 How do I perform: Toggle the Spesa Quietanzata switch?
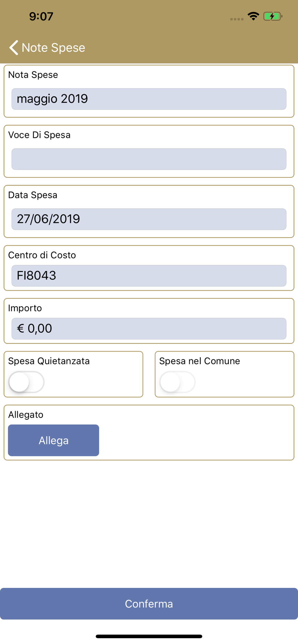click(26, 382)
